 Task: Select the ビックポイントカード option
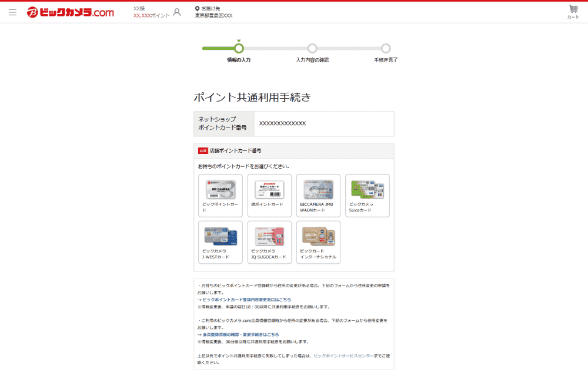point(219,196)
